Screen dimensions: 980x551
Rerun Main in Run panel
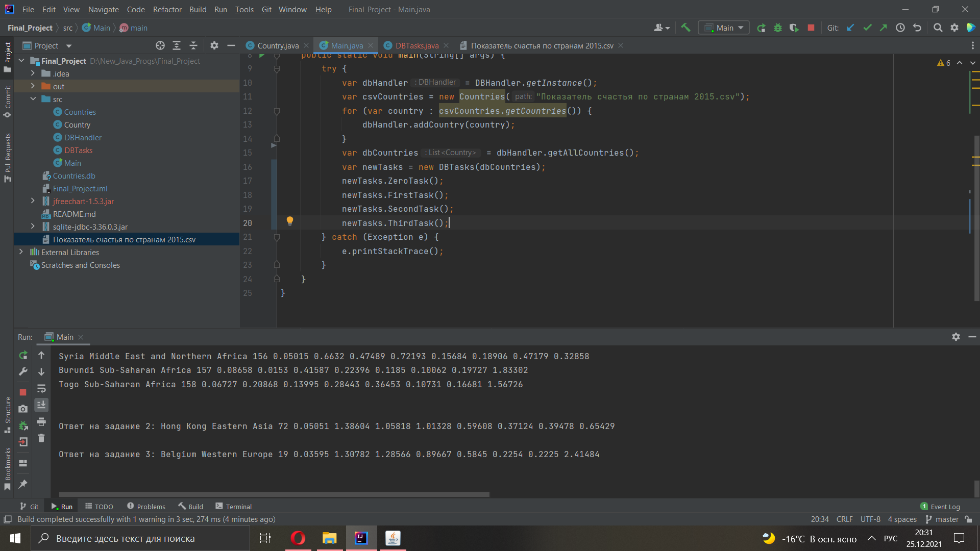click(x=23, y=355)
